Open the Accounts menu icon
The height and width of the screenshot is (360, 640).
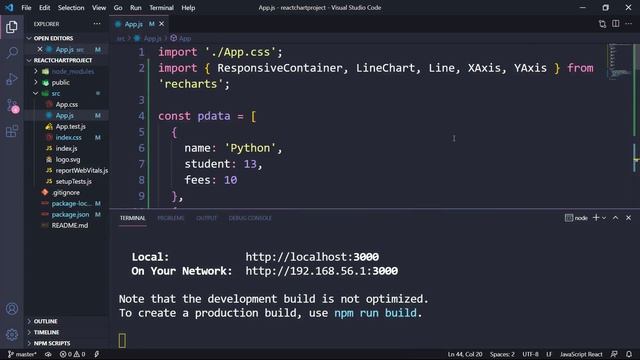(x=12, y=309)
